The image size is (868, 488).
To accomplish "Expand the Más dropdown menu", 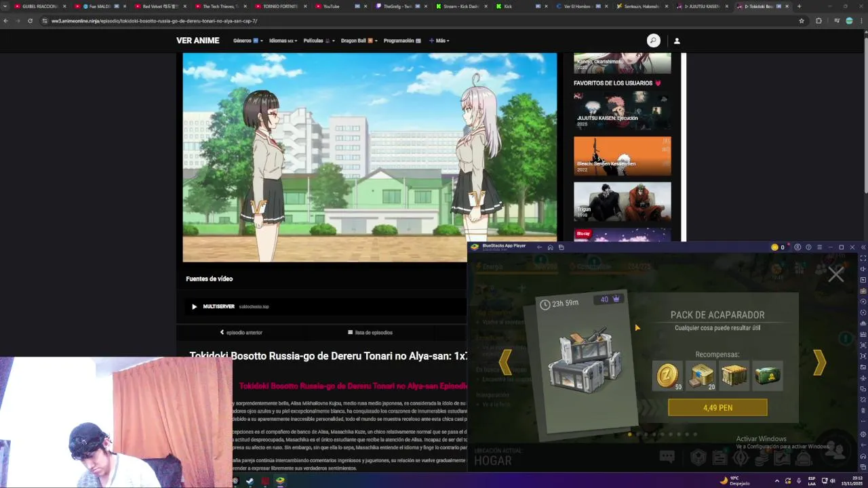I will point(439,41).
